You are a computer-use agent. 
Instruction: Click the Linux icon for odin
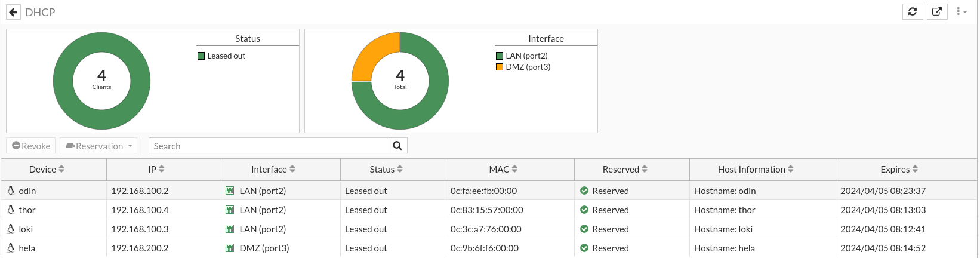tap(11, 191)
